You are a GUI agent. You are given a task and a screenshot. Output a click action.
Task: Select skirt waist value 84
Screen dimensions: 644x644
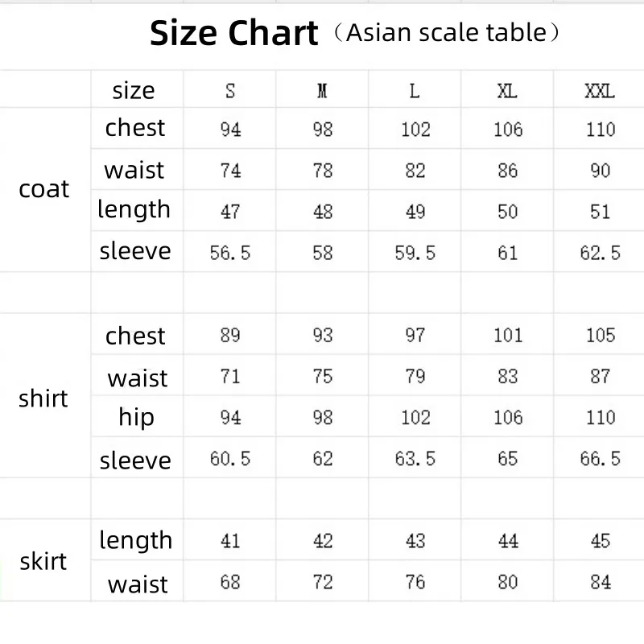pyautogui.click(x=601, y=582)
